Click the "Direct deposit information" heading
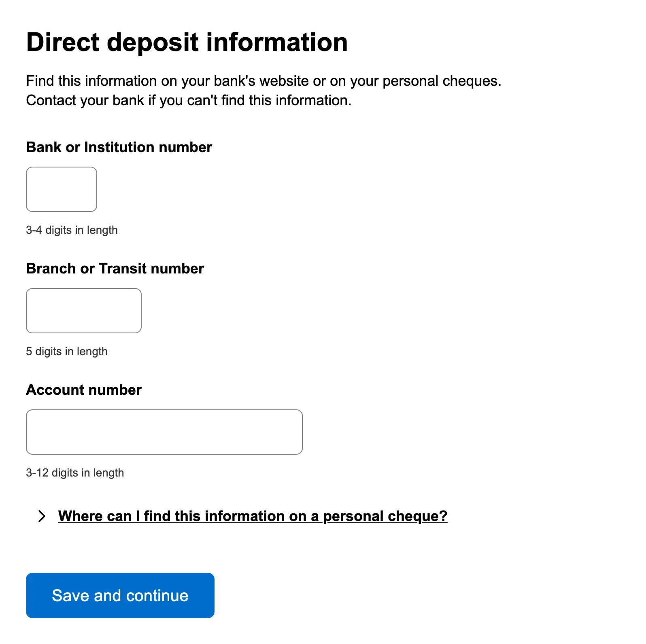This screenshot has width=646, height=644. (x=187, y=42)
